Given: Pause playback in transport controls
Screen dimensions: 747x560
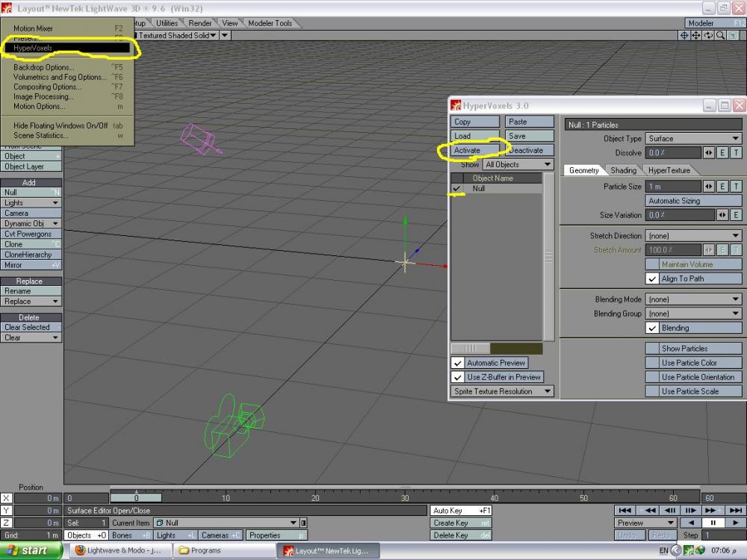Looking at the screenshot, I should point(713,523).
